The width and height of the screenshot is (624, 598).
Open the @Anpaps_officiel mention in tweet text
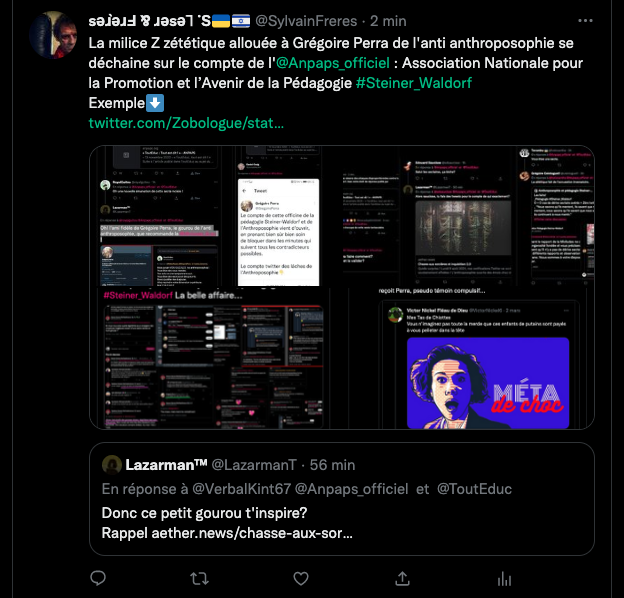tap(333, 63)
